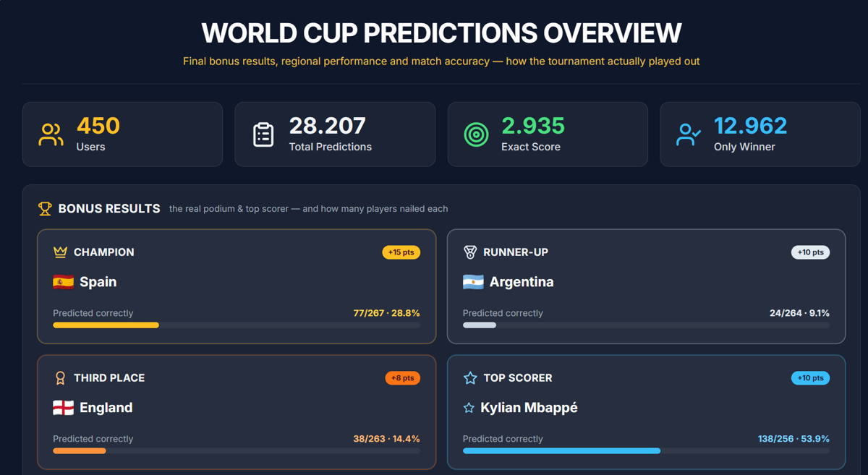Click the medal icon on Runner-up card
The width and height of the screenshot is (868, 475).
pyautogui.click(x=470, y=252)
